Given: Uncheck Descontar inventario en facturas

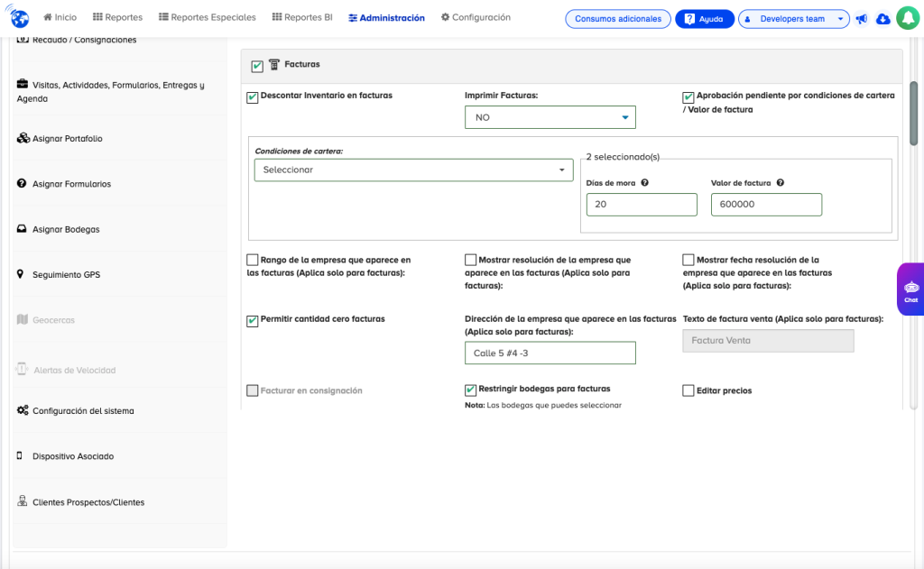Looking at the screenshot, I should [253, 96].
